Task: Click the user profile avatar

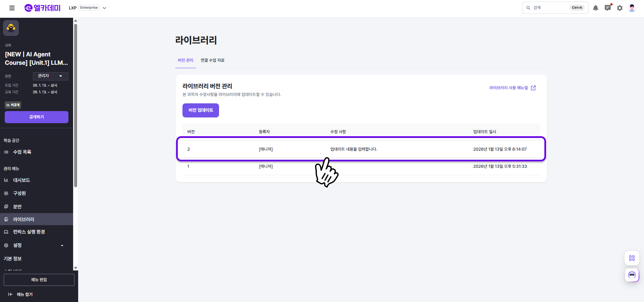Action: [632, 8]
